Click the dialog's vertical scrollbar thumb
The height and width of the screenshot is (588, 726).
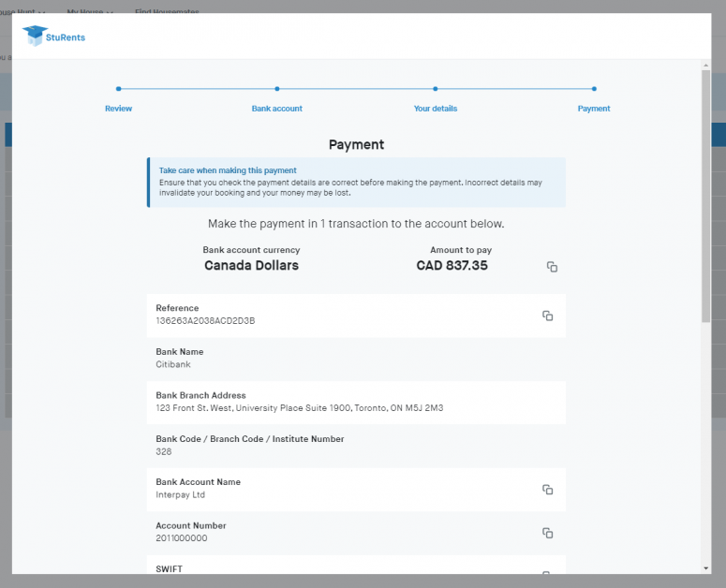705,196
